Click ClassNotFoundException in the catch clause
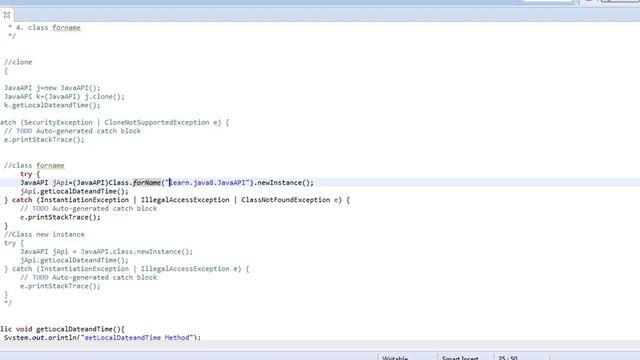Screen dimensions: 640x360 (x=286, y=200)
